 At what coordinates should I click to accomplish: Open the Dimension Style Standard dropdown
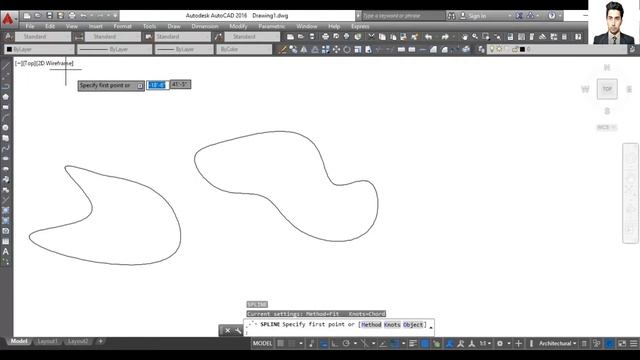point(113,37)
